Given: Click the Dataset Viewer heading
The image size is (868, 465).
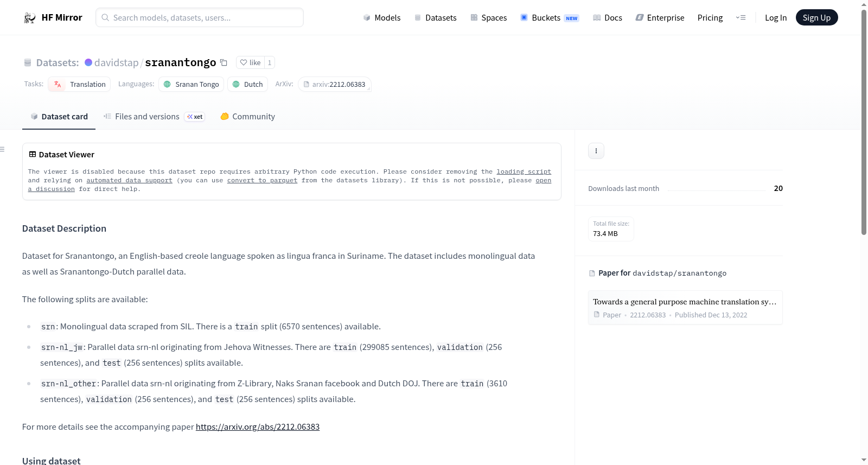Looking at the screenshot, I should (x=62, y=155).
